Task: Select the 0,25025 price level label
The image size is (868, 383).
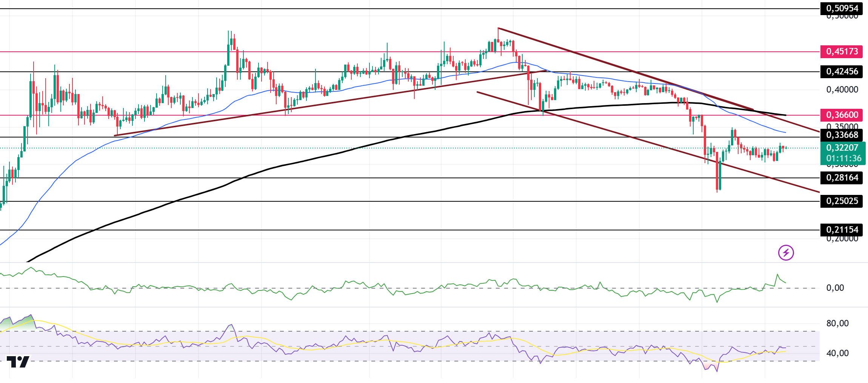Action: tap(842, 201)
